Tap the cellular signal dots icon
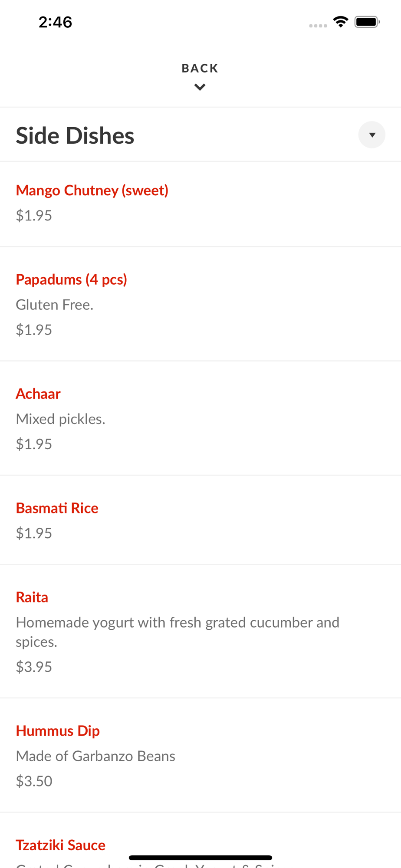 [x=318, y=26]
